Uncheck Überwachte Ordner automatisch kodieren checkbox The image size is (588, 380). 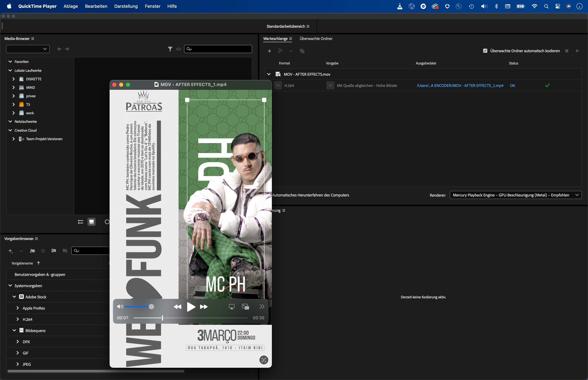[x=485, y=51]
